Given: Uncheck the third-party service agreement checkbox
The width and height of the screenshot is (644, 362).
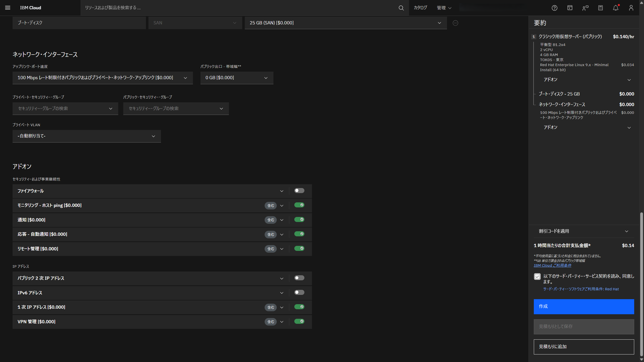Looking at the screenshot, I should coord(537,277).
